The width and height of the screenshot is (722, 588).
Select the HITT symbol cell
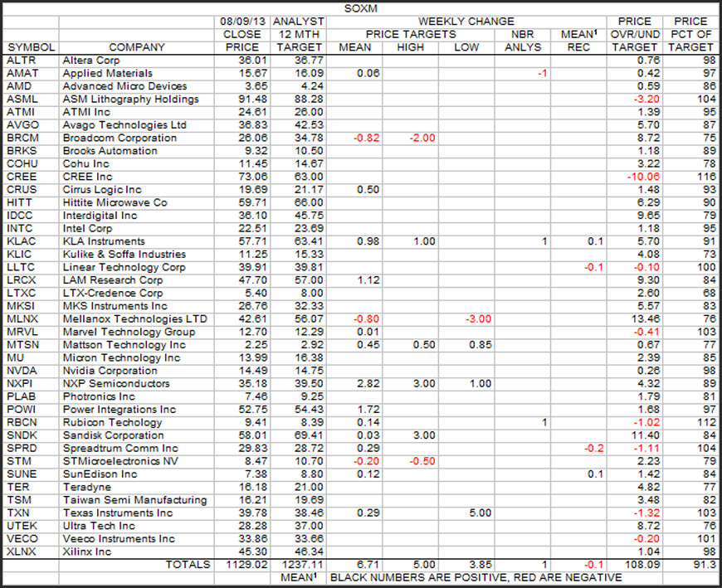[19, 202]
